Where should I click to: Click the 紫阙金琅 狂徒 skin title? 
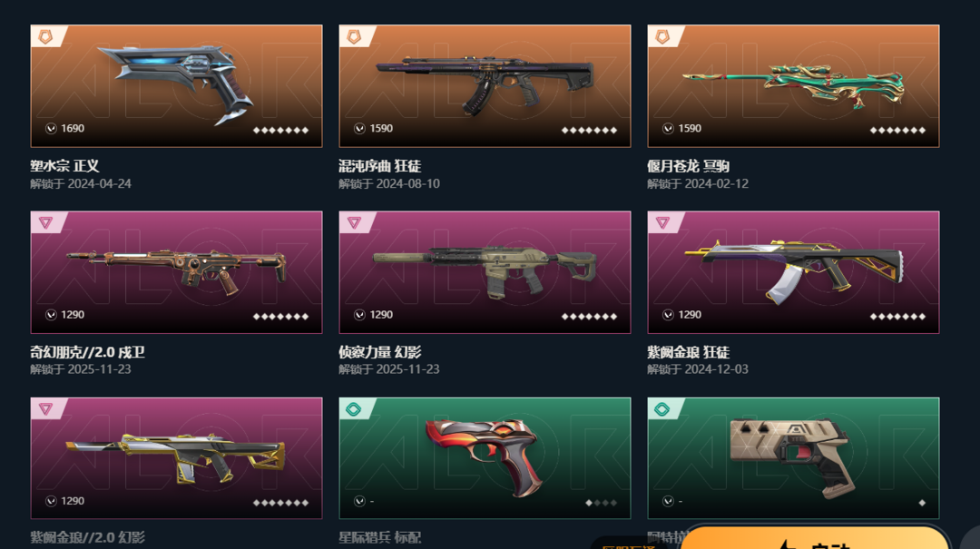(688, 352)
